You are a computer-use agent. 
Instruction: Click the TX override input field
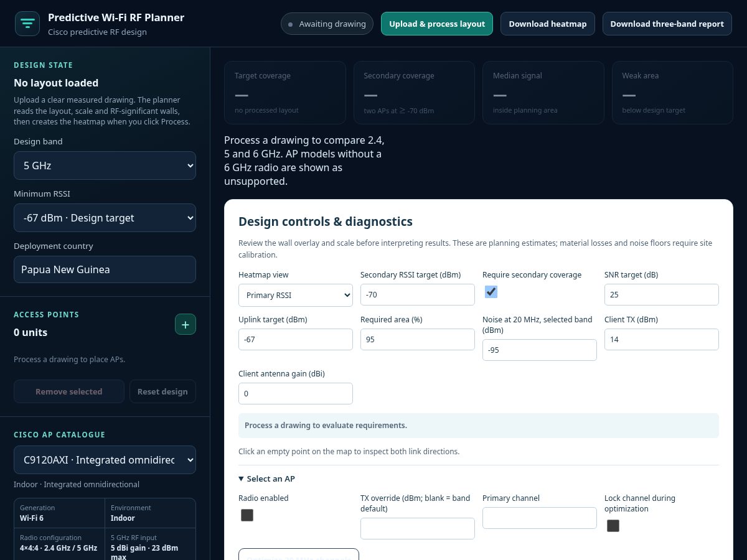coord(418,528)
